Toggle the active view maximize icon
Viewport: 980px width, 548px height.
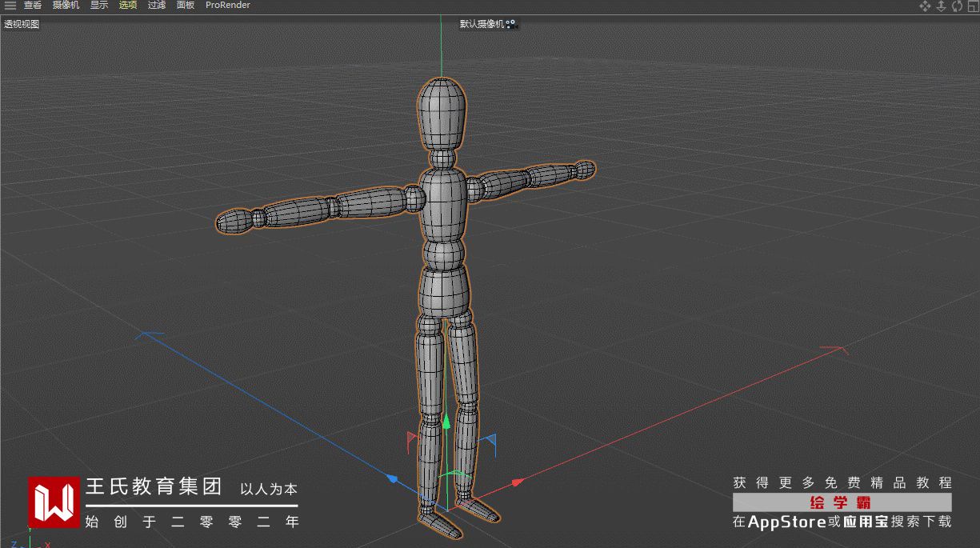tap(973, 6)
